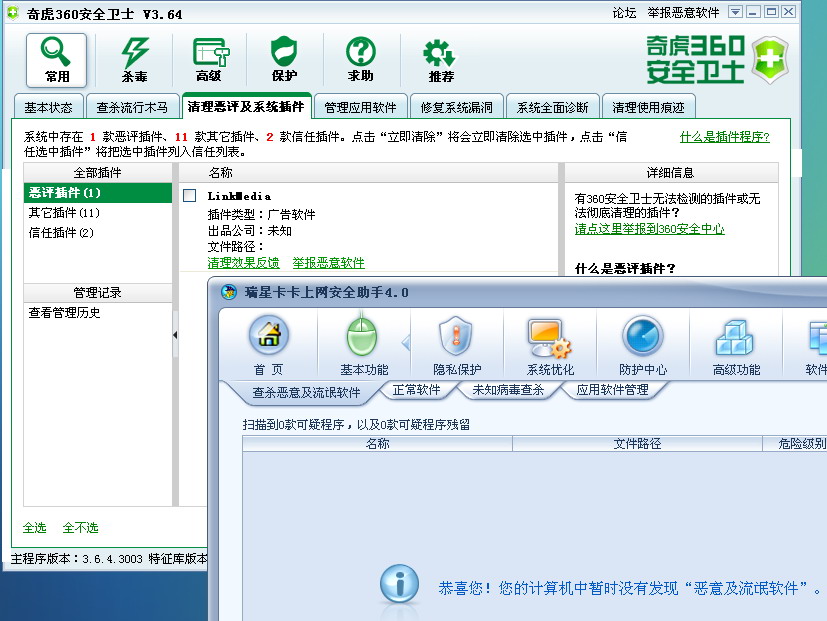Click 名称 header in 360 plugin list
Screen dimensions: 827x621
(369, 173)
